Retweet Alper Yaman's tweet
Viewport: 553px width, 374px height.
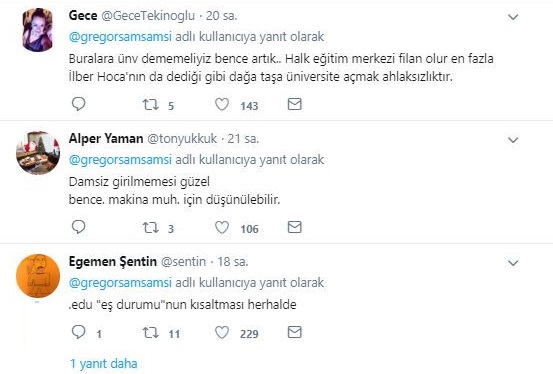(151, 228)
